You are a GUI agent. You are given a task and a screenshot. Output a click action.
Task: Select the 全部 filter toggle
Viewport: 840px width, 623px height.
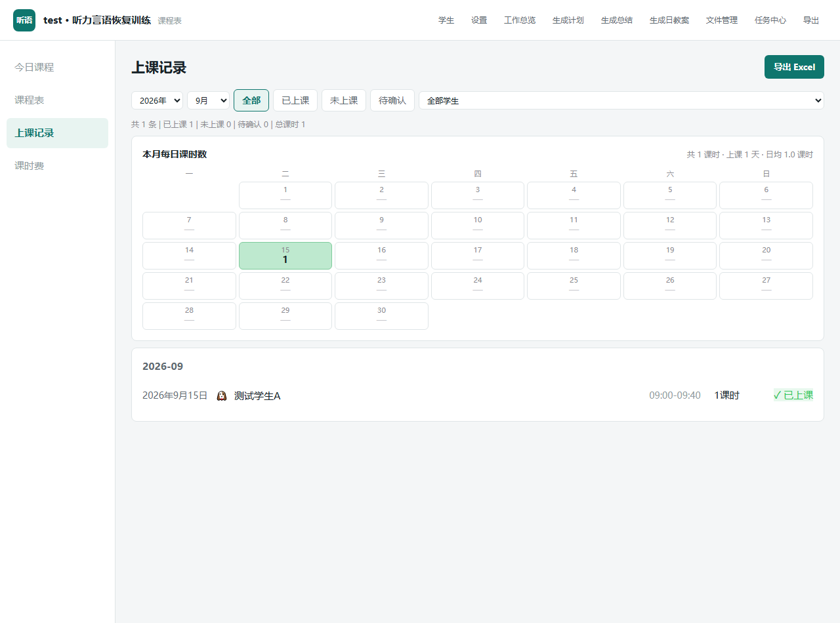251,100
